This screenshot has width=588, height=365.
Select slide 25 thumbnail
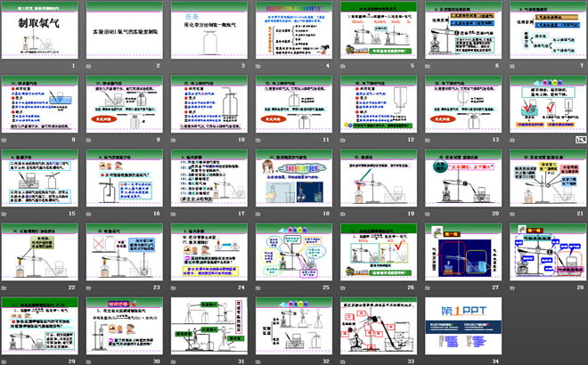[294, 252]
